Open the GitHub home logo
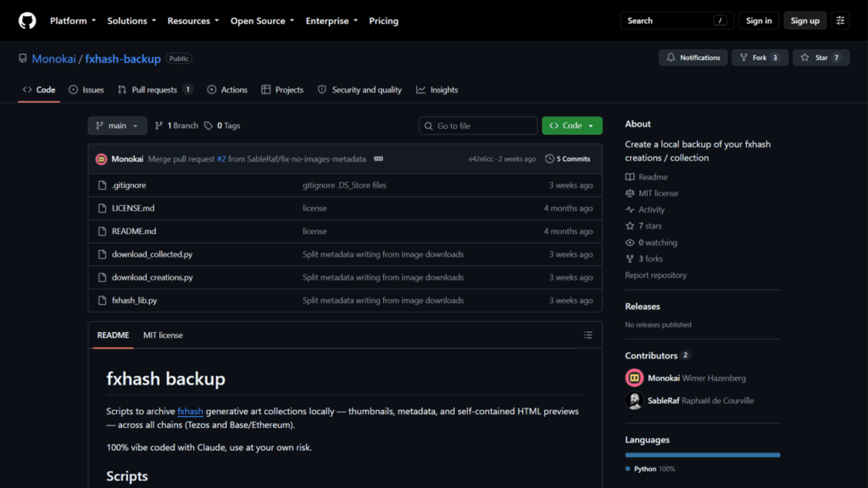The width and height of the screenshot is (868, 488). coord(27,20)
